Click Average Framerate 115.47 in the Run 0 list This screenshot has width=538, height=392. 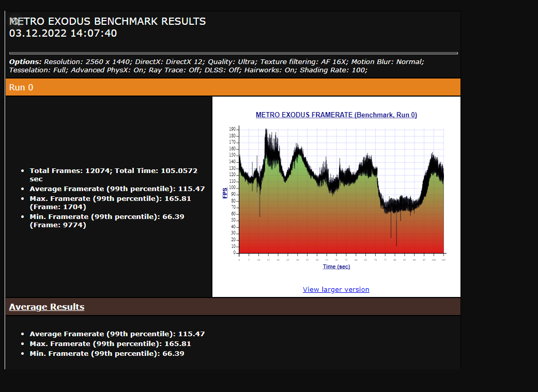pyautogui.click(x=117, y=189)
